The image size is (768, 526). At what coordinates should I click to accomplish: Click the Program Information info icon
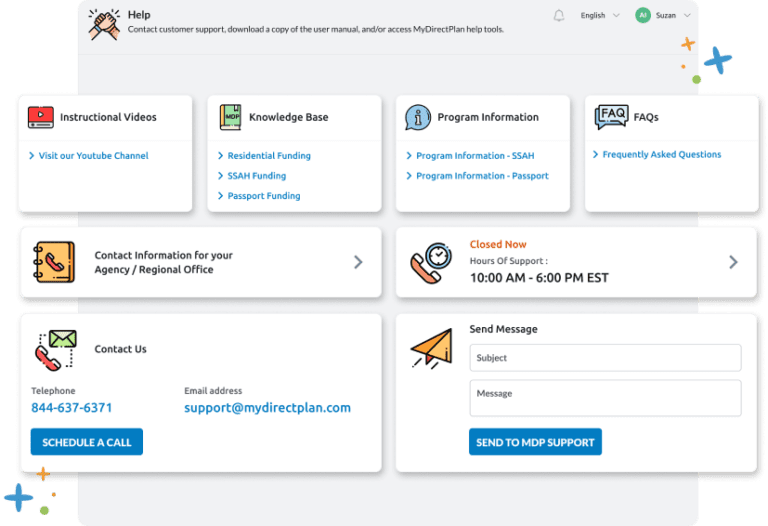click(418, 117)
